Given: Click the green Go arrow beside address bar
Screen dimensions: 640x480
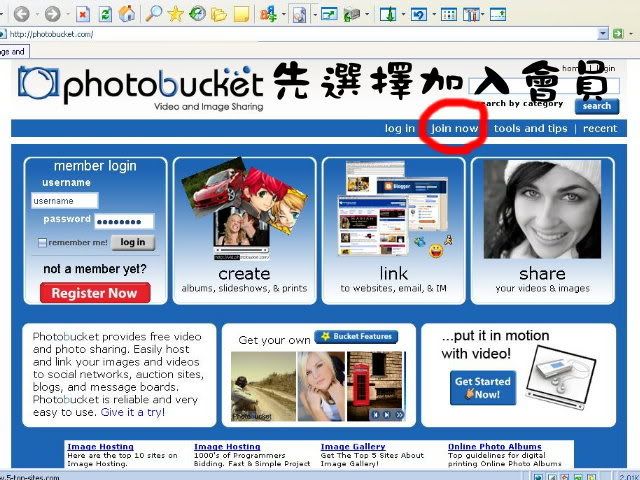Looking at the screenshot, I should 618,33.
